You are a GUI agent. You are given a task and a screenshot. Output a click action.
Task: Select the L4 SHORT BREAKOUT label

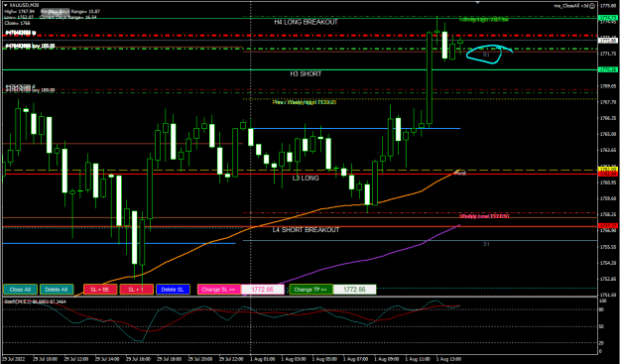coord(306,230)
